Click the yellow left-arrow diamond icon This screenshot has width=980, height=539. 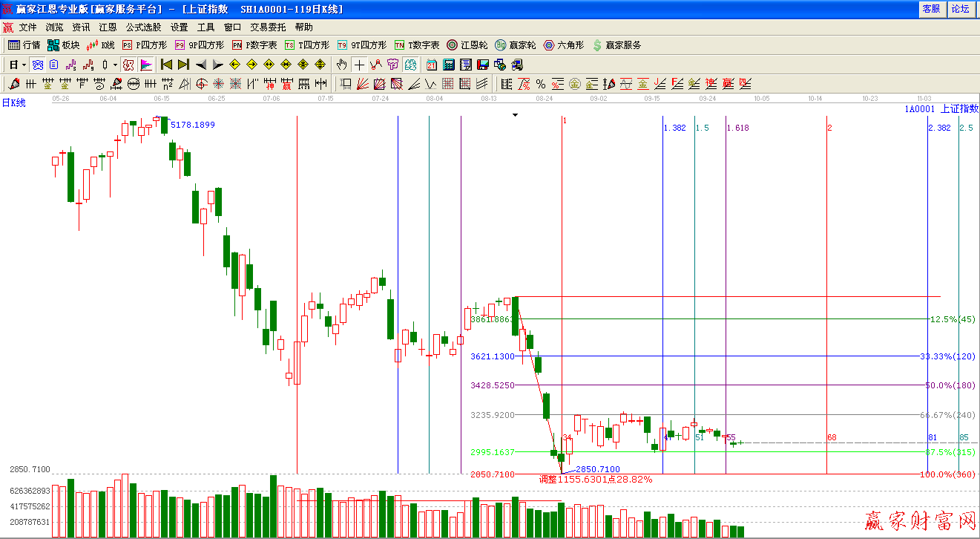pos(234,65)
